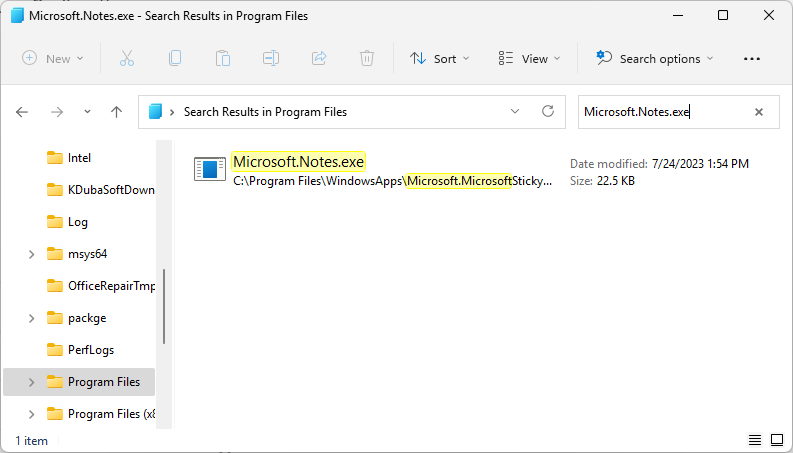
Task: Clear the search box with X
Action: 759,112
